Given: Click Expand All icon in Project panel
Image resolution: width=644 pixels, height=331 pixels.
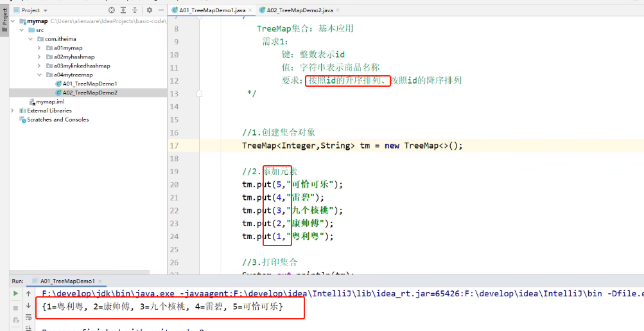Looking at the screenshot, I should pos(123,10).
